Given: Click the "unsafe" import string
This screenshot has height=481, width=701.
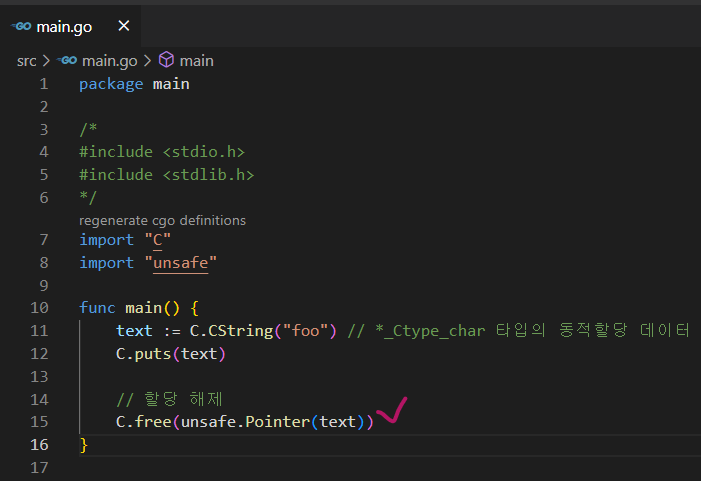Looking at the screenshot, I should (x=181, y=262).
